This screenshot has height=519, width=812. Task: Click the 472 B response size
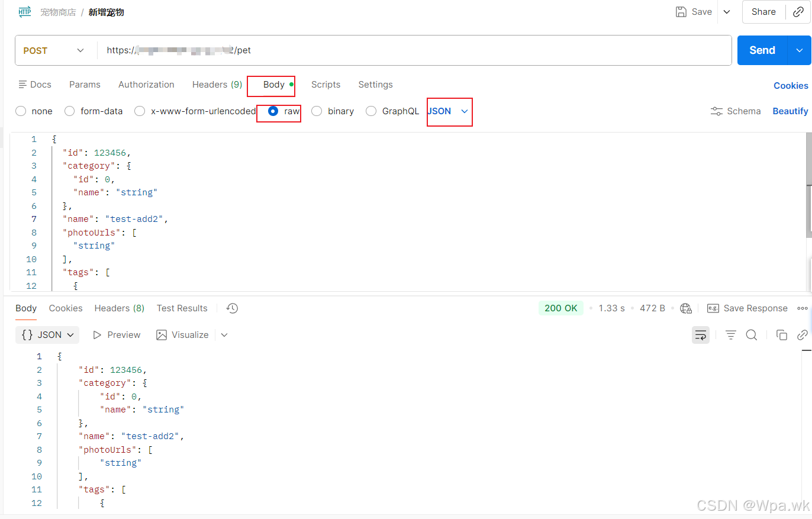click(653, 308)
